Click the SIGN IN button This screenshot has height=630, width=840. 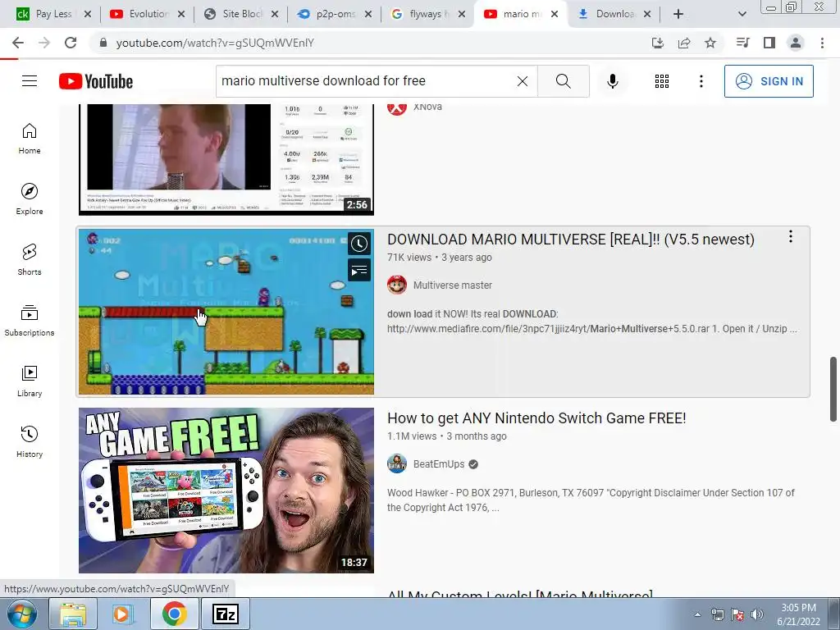(x=769, y=81)
